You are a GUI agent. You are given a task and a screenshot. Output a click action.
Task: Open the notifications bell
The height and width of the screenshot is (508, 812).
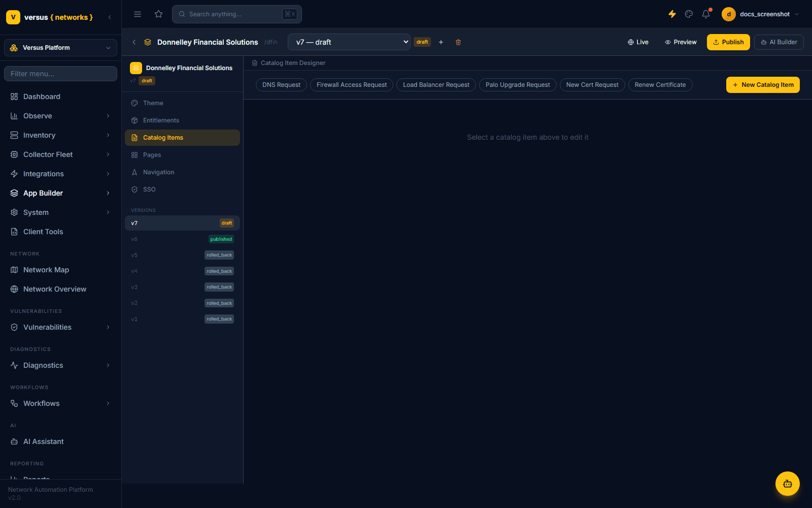click(x=706, y=14)
